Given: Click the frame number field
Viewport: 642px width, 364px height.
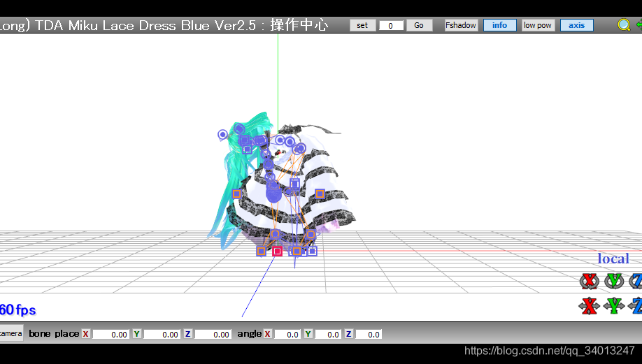Looking at the screenshot, I should pyautogui.click(x=391, y=26).
